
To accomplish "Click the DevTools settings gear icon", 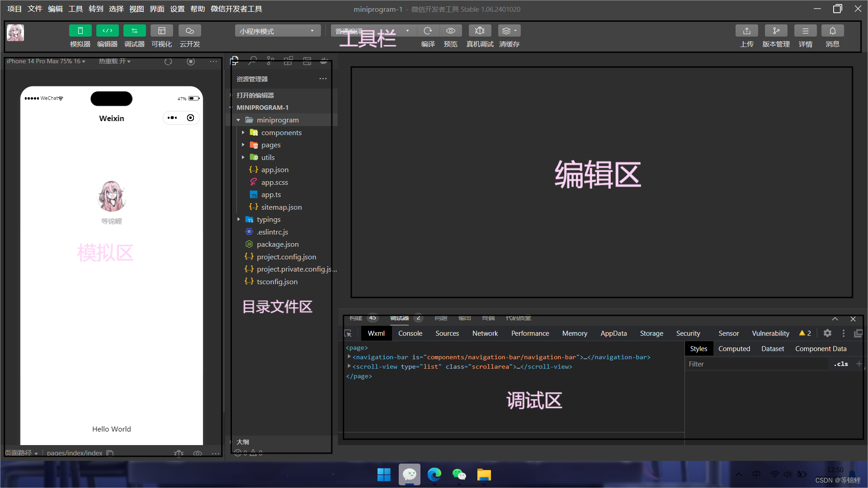I will click(x=827, y=333).
